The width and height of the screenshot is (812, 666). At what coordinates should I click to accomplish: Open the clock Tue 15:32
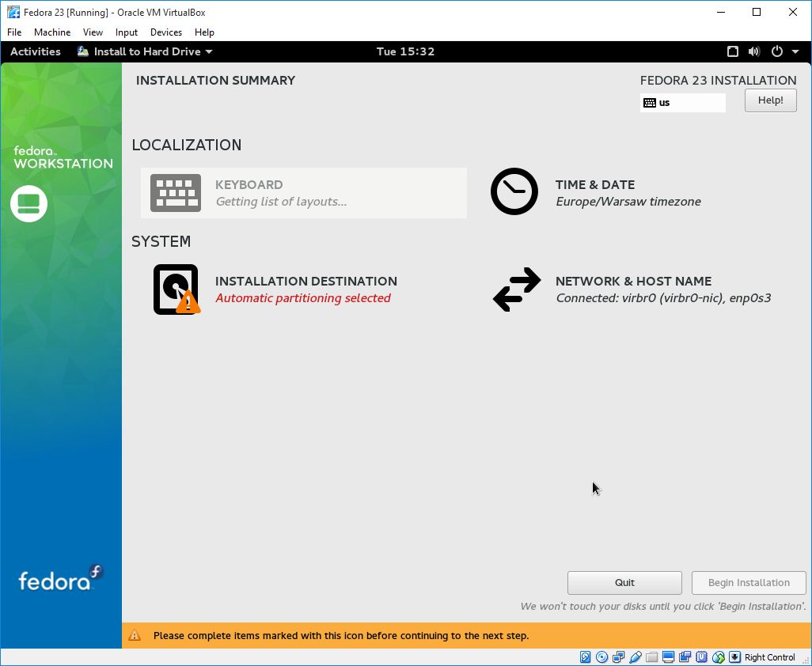pos(405,51)
